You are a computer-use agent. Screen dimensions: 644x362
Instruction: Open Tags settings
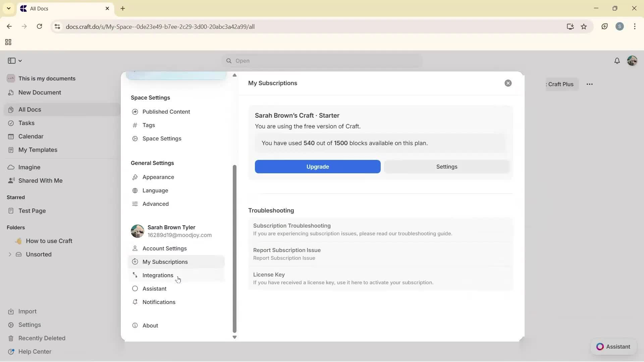point(149,125)
